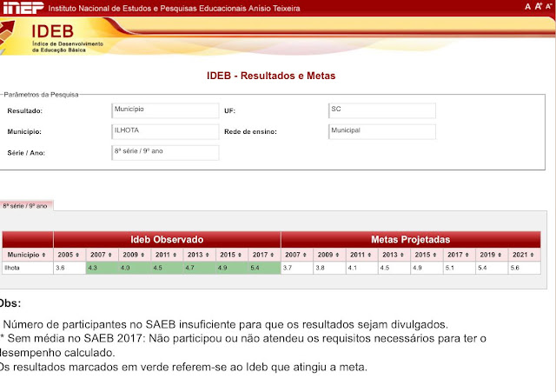Click green 4.7 cell for observed 2013

point(199,268)
